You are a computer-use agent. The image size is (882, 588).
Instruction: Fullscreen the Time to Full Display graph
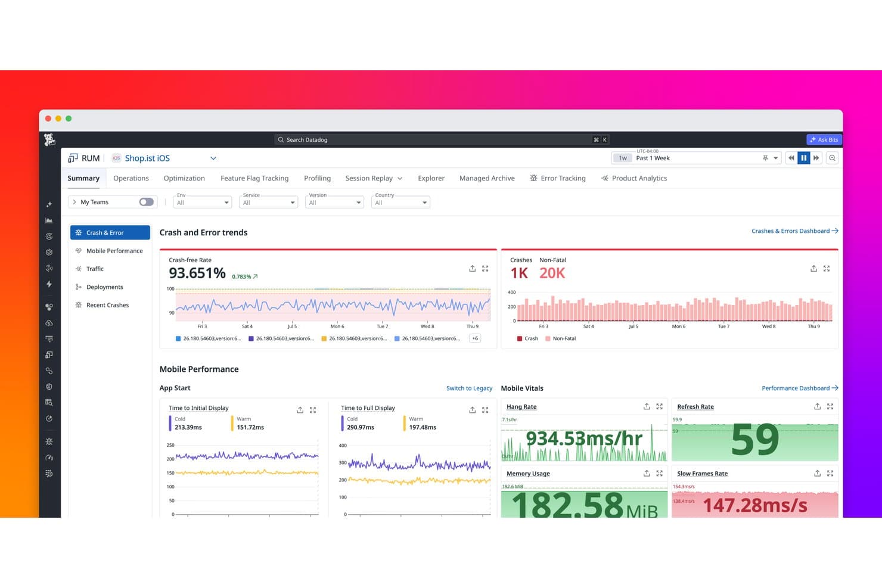tap(485, 410)
